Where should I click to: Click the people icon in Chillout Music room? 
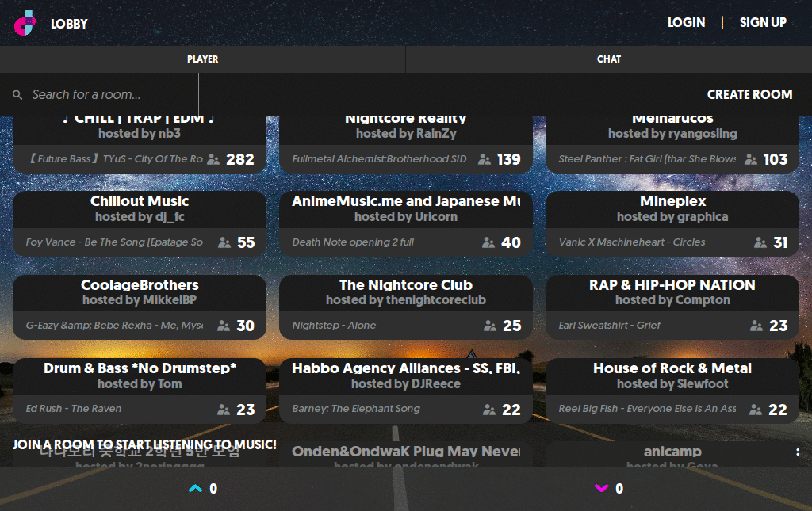[x=224, y=242]
